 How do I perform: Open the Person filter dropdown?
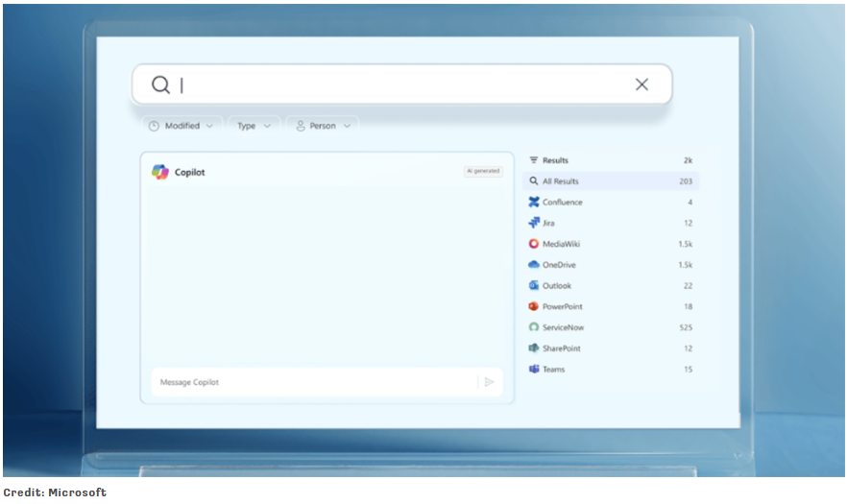coord(323,126)
